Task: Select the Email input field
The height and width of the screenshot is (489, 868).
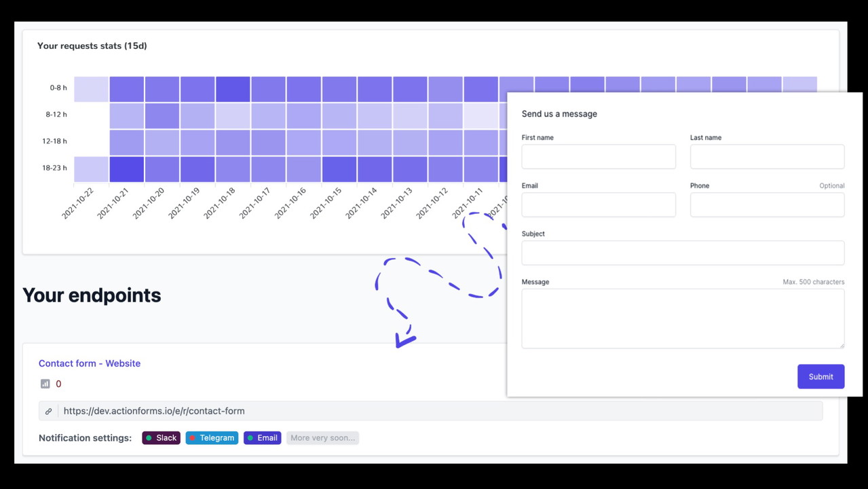Action: coord(598,205)
